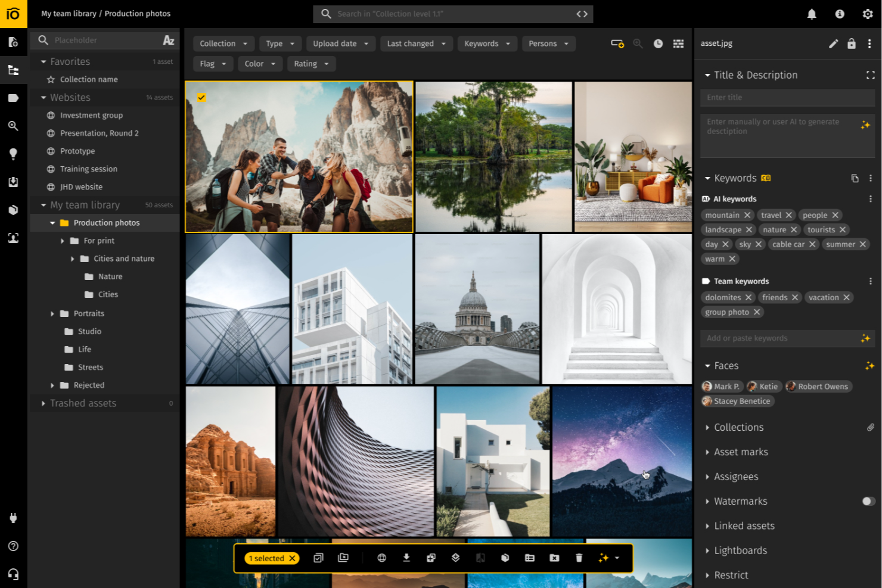Open the collection tree sidebar icon
This screenshot has width=882, height=588.
[x=13, y=70]
